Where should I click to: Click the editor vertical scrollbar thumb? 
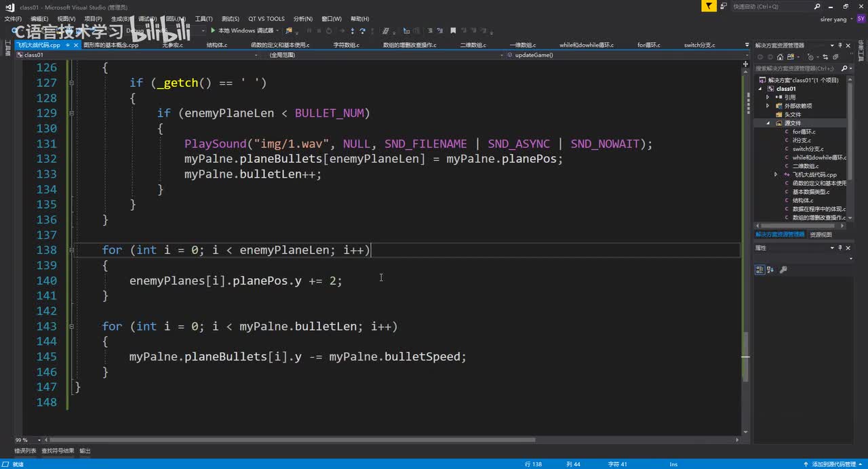[x=745, y=356]
